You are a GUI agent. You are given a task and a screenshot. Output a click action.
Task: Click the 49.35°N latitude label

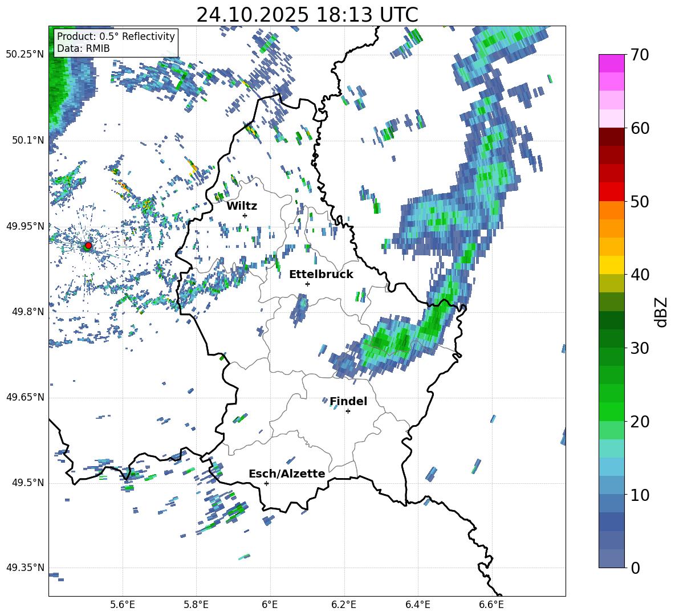point(25,568)
